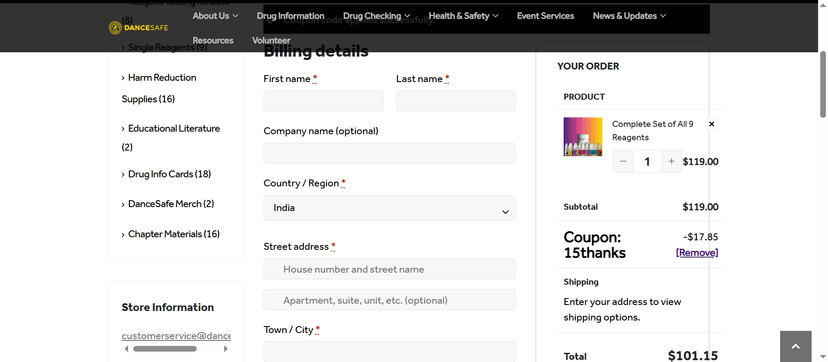Click the page vertical scrollbar thumb
Viewport: 828px width, 362px height.
(x=823, y=84)
